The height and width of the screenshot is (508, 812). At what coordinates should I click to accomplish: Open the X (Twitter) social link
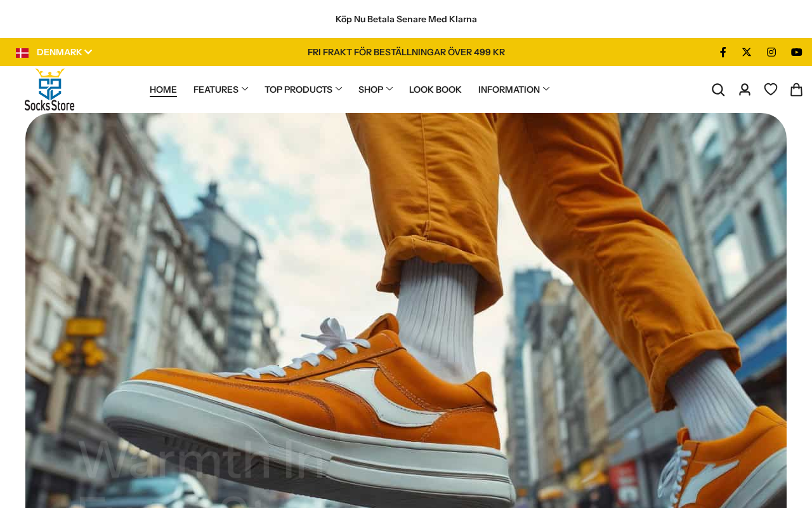coord(747,52)
